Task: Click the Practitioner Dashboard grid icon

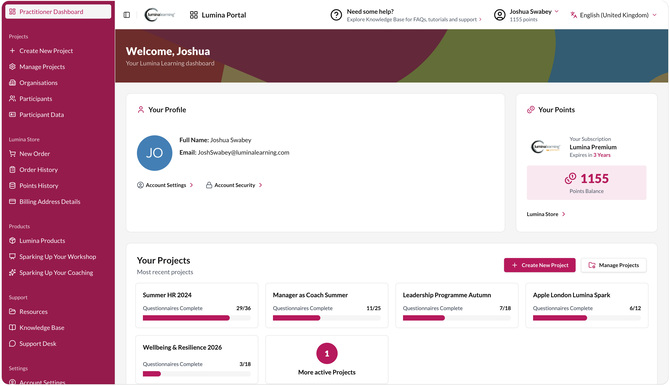Action: click(12, 12)
